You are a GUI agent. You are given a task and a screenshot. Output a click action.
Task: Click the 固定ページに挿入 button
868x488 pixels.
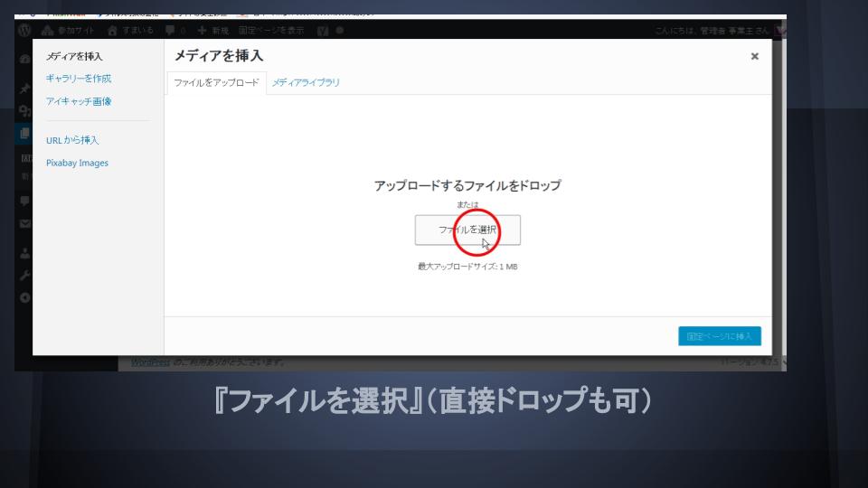point(719,336)
